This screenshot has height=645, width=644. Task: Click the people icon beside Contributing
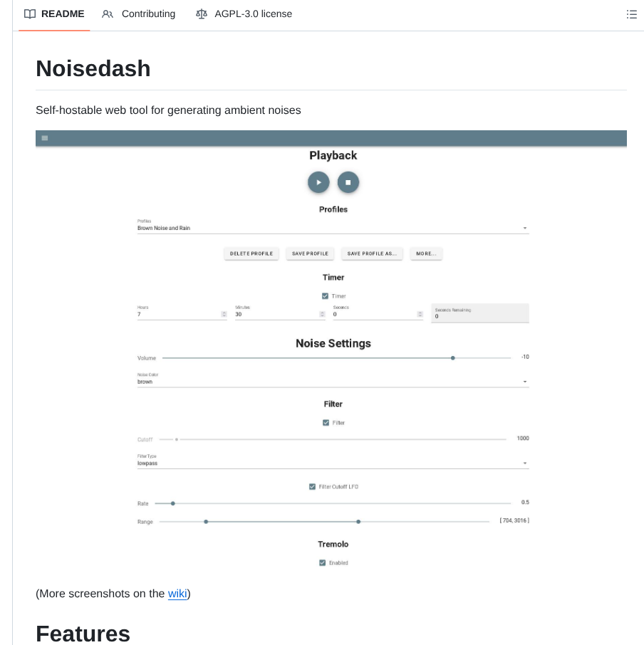(x=108, y=14)
